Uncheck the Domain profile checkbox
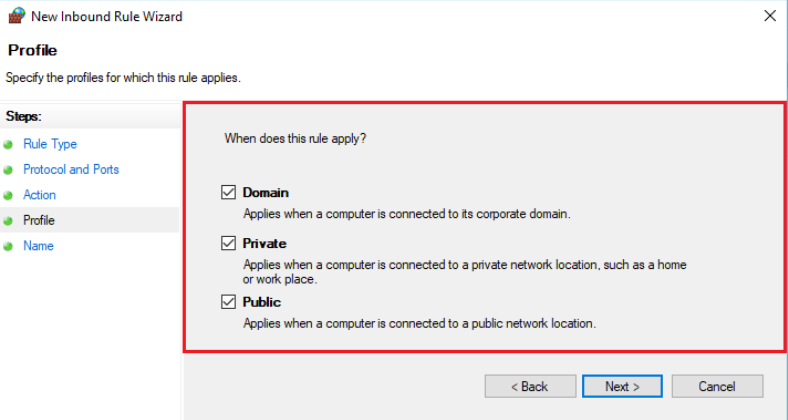 (x=229, y=192)
